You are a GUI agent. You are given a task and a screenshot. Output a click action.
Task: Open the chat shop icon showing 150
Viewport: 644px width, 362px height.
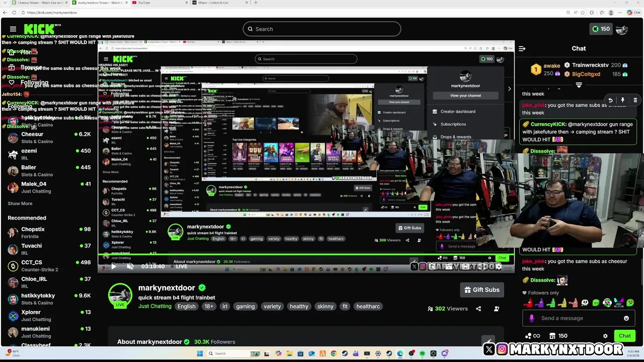coord(558,336)
